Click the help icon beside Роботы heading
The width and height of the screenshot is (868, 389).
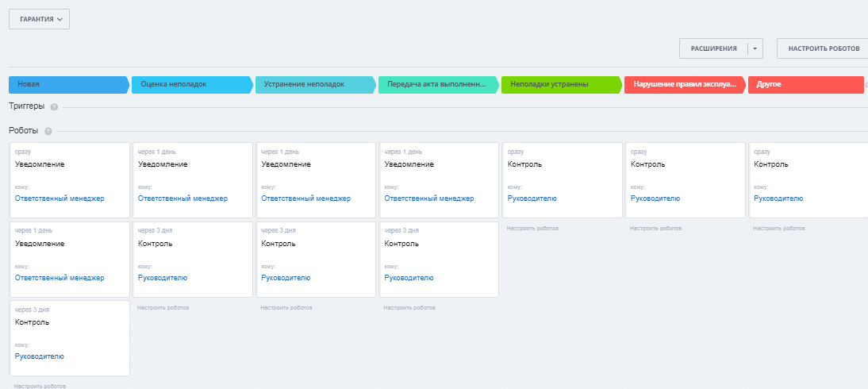[x=48, y=131]
